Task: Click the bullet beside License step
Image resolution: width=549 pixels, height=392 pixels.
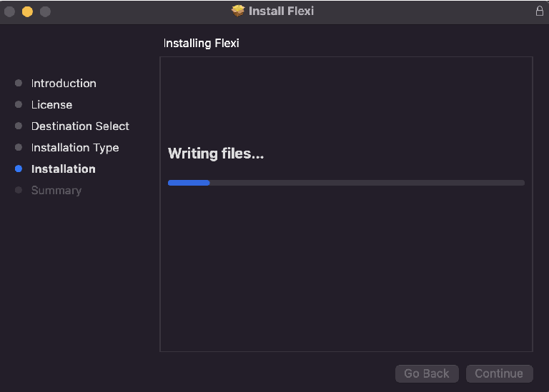Action: tap(19, 105)
